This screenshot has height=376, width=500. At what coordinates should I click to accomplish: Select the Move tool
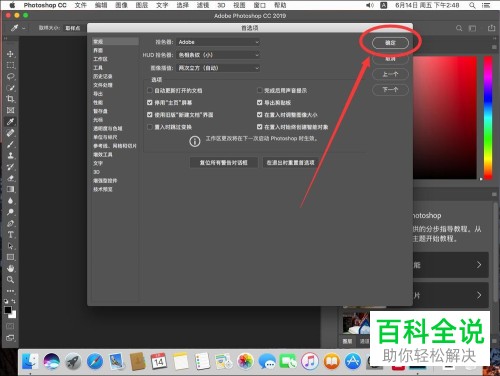click(10, 54)
